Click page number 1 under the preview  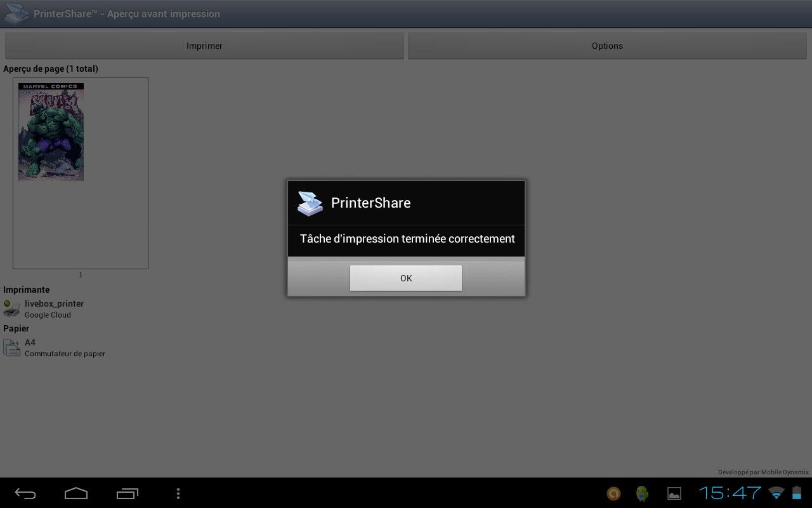coord(81,275)
